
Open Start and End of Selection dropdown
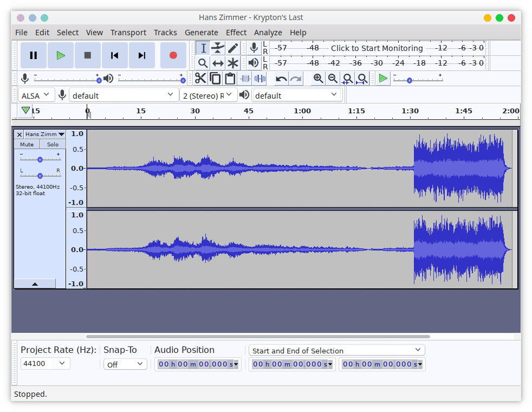coord(336,351)
